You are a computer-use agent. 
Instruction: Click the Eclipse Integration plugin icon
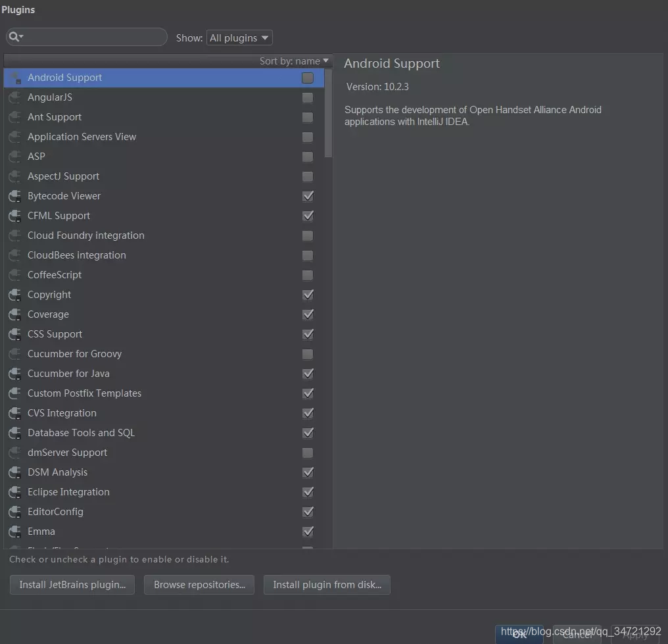point(15,492)
